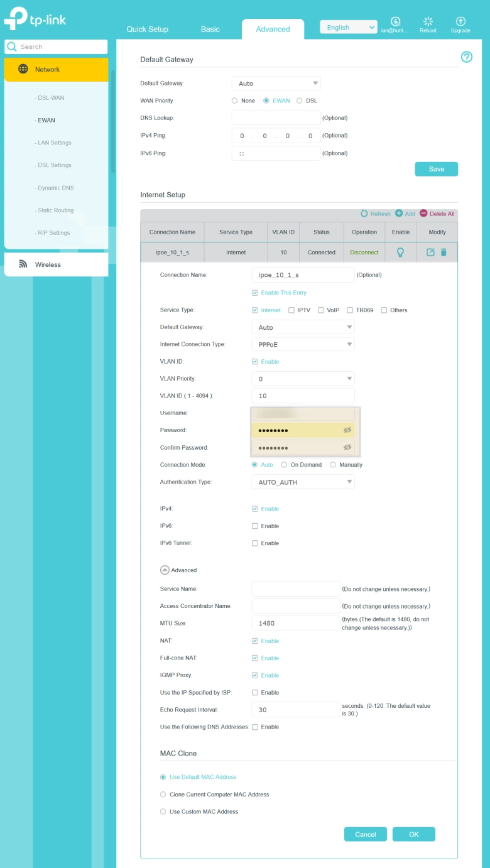Select WAN Priority DSL
The height and width of the screenshot is (868, 490).
[x=300, y=100]
